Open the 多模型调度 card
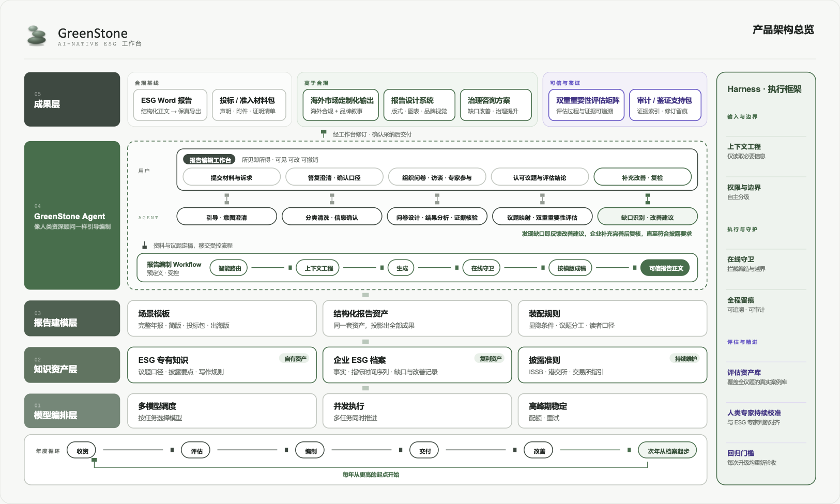 (x=222, y=411)
